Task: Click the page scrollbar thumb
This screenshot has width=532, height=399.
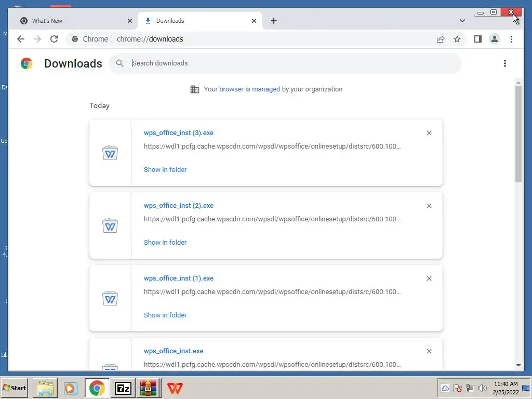Action: click(x=518, y=134)
